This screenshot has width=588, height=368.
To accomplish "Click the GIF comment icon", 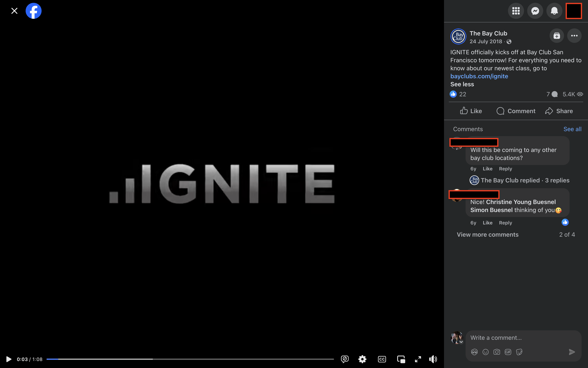I will (508, 352).
